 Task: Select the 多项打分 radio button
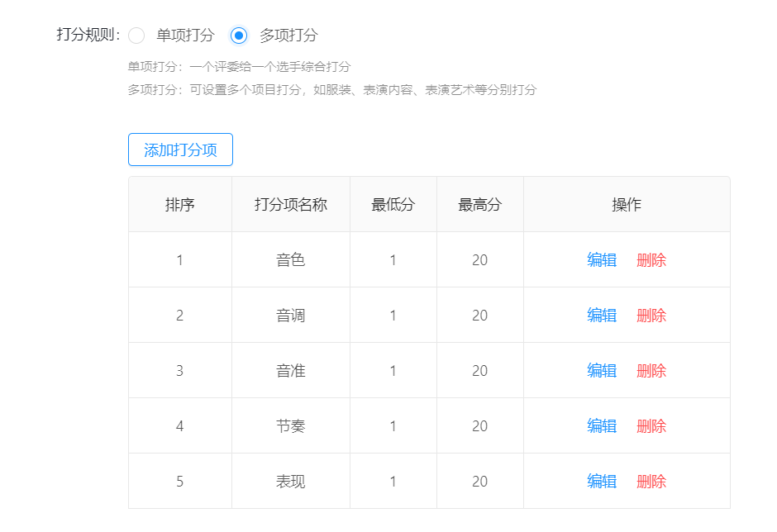[239, 36]
